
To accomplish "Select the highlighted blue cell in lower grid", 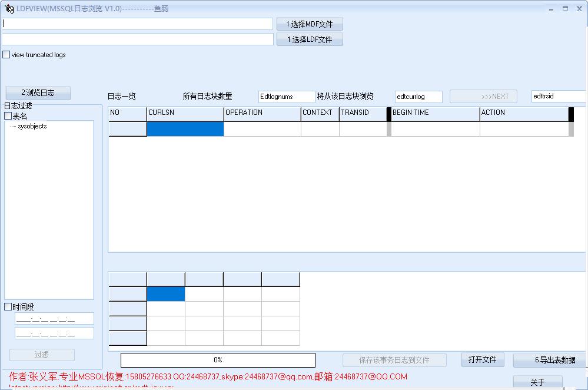I will (166, 294).
